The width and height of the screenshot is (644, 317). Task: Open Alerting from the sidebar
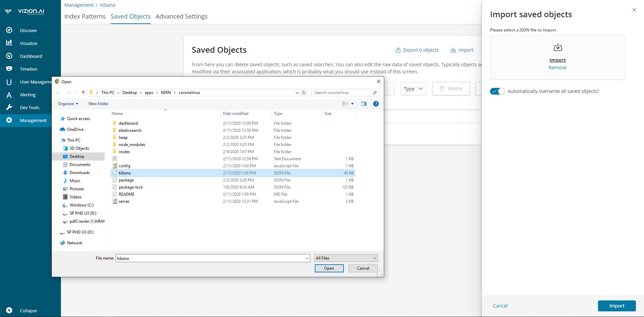pos(28,95)
